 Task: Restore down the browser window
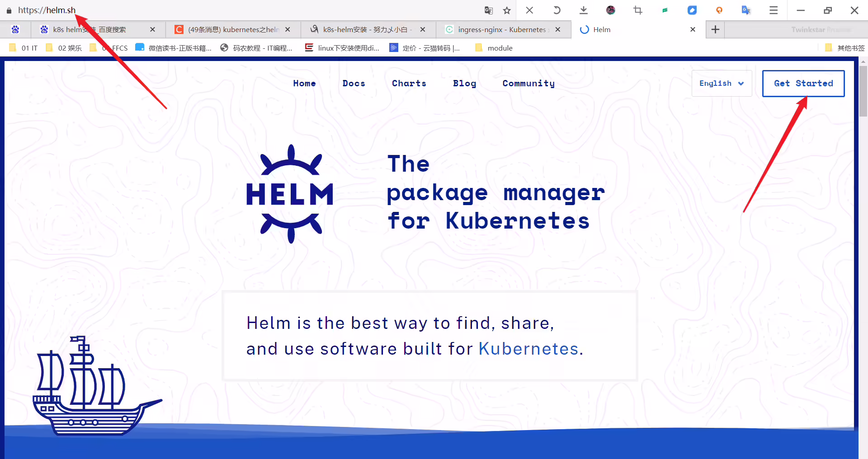pos(828,10)
